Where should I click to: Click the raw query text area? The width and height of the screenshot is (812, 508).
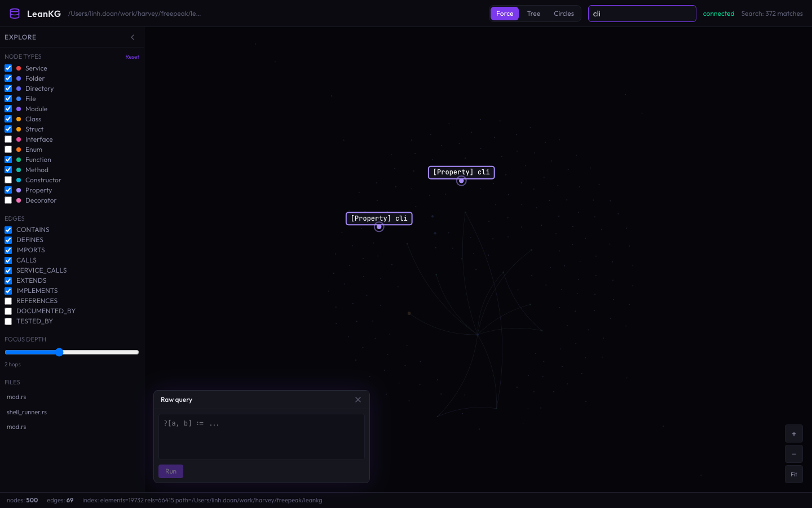(x=262, y=437)
